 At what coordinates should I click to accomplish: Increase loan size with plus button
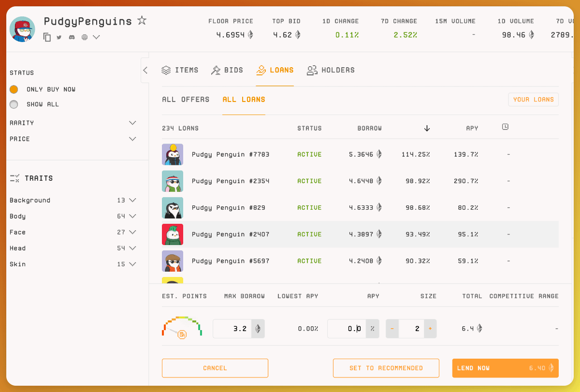(x=430, y=329)
